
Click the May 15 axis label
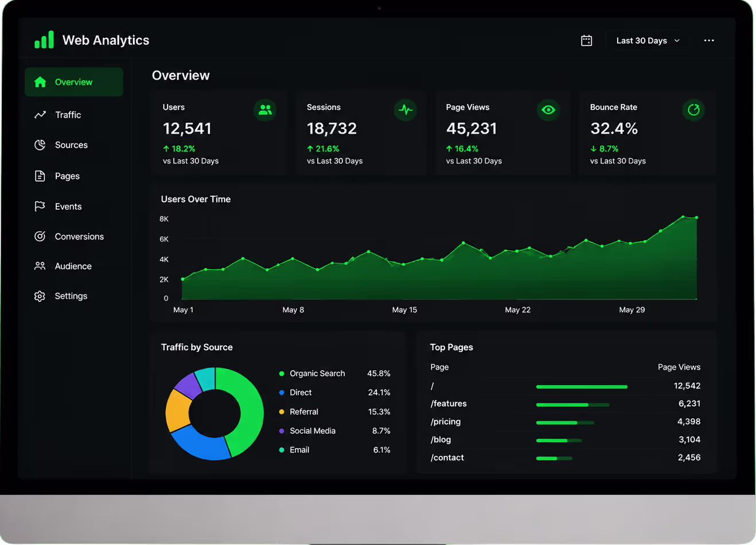click(x=404, y=309)
